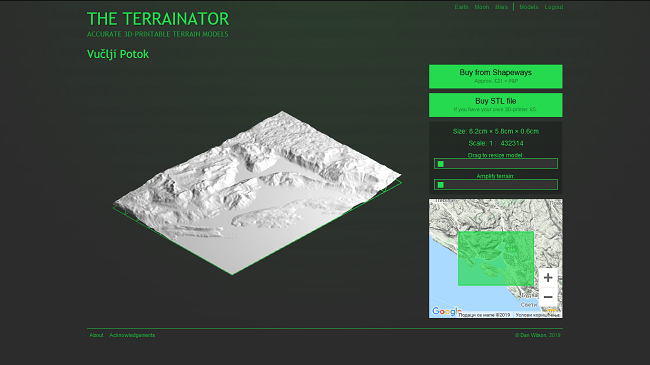Click the Accurate 3D-printable terrain models tagline
The image size is (650, 365).
pyautogui.click(x=158, y=34)
